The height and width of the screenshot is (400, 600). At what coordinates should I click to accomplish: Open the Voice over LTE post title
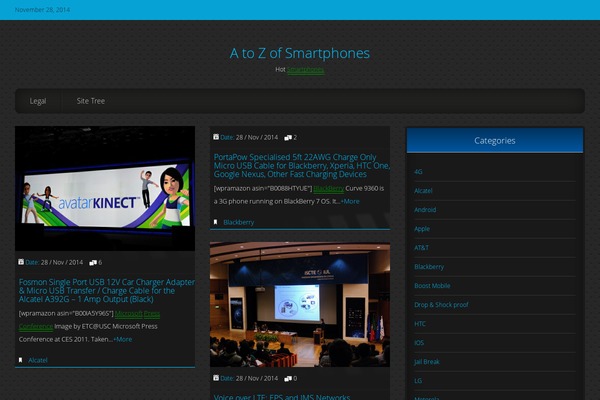tap(282, 397)
